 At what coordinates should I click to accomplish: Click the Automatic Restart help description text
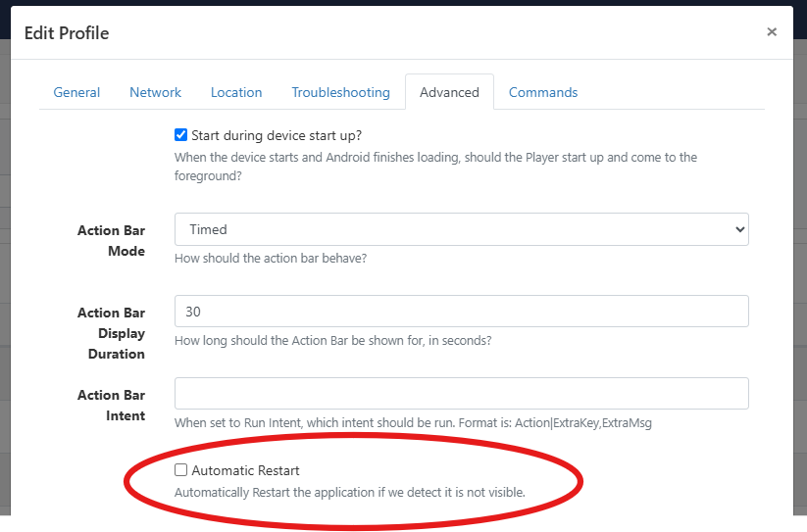pos(350,492)
